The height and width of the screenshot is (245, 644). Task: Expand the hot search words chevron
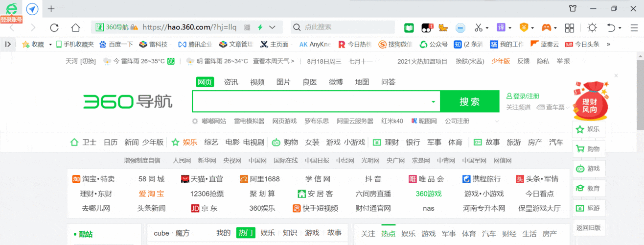(497, 121)
